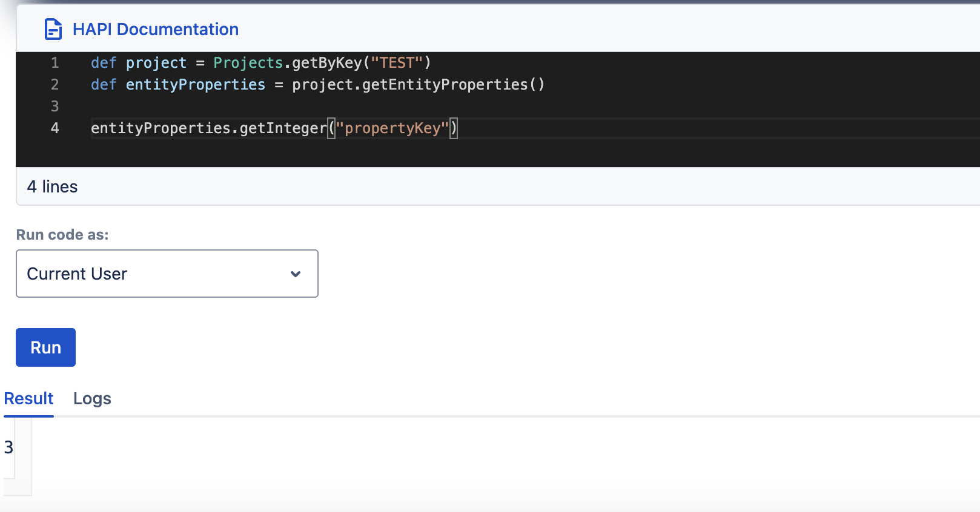The width and height of the screenshot is (980, 512).
Task: Switch to the Logs tab
Action: 92,398
